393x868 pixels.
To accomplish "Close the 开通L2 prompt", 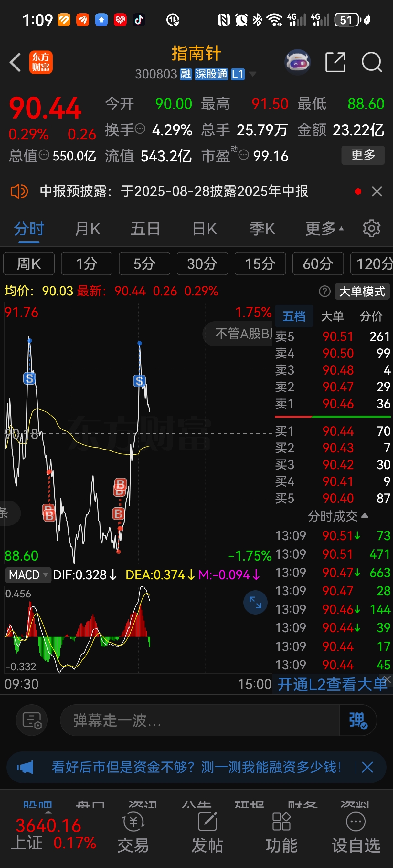I will [x=388, y=679].
